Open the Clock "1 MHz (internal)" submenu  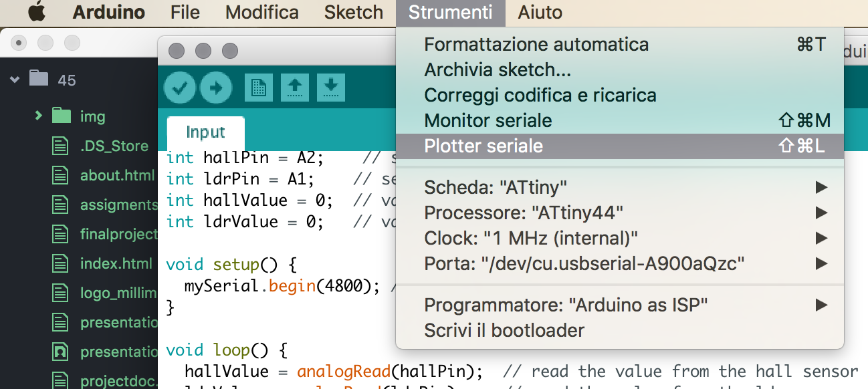[620, 238]
